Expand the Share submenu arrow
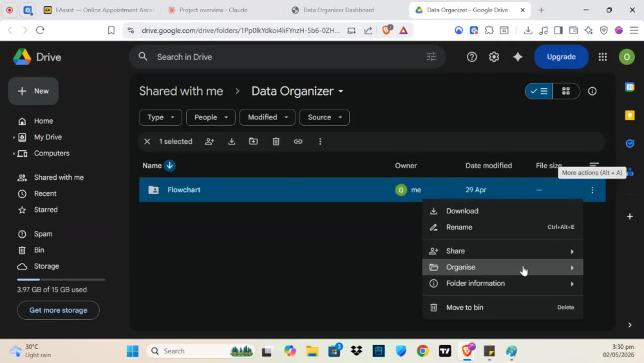Image resolution: width=644 pixels, height=363 pixels. point(572,251)
